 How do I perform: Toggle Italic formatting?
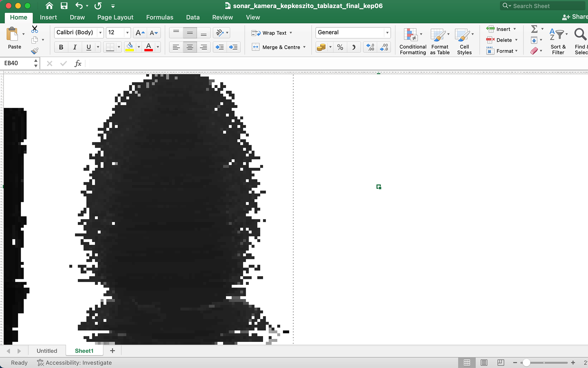tap(75, 47)
